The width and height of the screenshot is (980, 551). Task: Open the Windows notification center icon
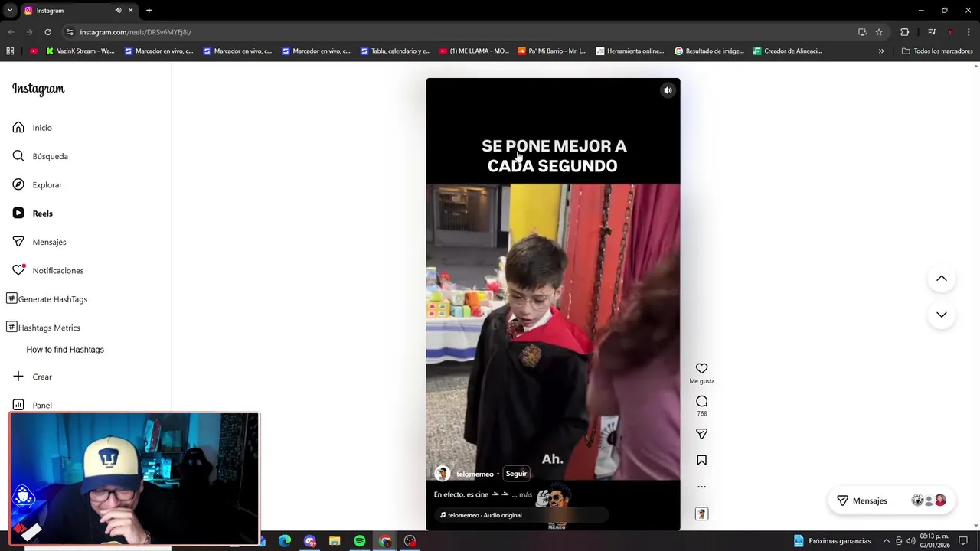click(x=963, y=541)
